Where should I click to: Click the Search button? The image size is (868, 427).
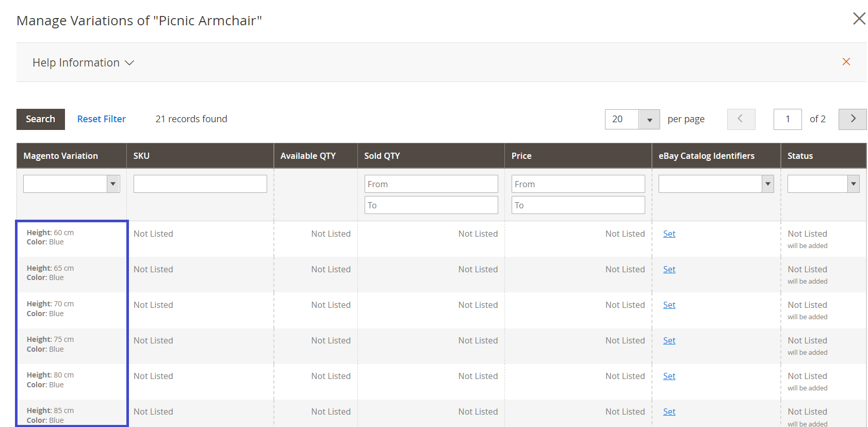coord(40,119)
